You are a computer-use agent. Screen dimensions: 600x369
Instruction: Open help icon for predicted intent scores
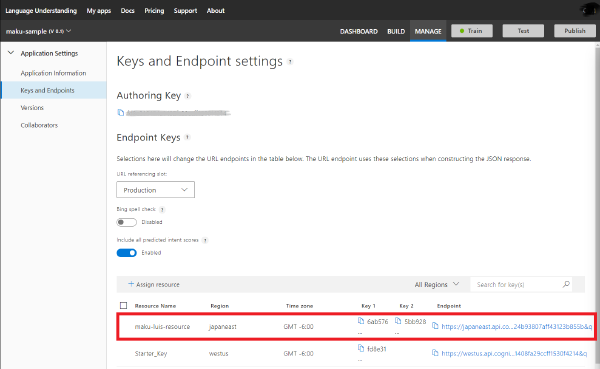tap(205, 240)
